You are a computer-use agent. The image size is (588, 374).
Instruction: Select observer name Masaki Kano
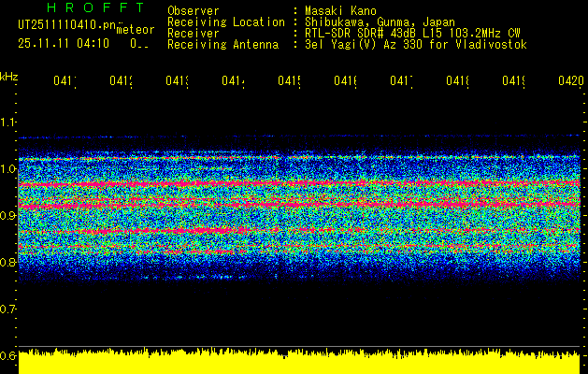click(340, 11)
